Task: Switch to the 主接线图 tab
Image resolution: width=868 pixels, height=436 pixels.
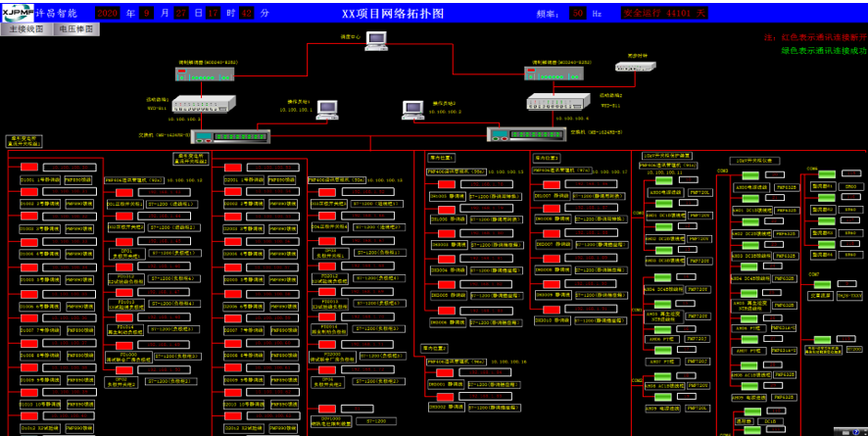Action: (26, 29)
